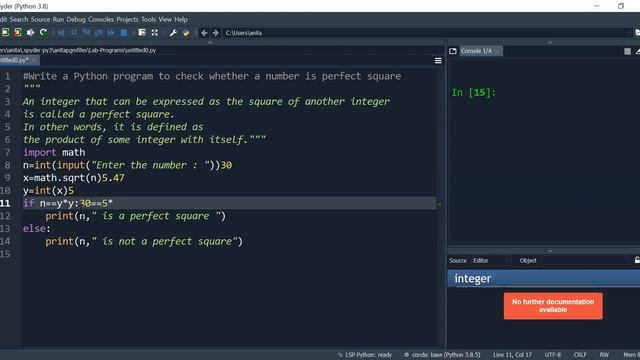Click the working directory path field
The height and width of the screenshot is (360, 640).
click(x=426, y=33)
